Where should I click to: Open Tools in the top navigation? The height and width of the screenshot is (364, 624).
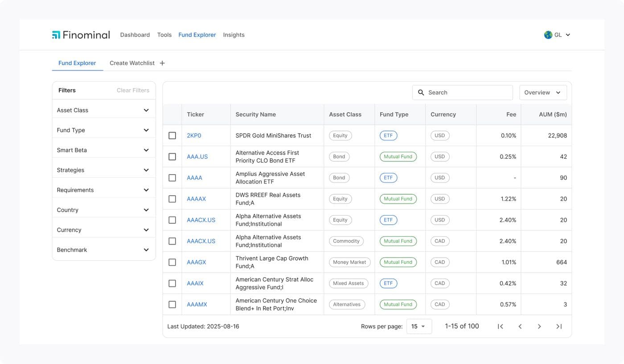click(x=164, y=35)
